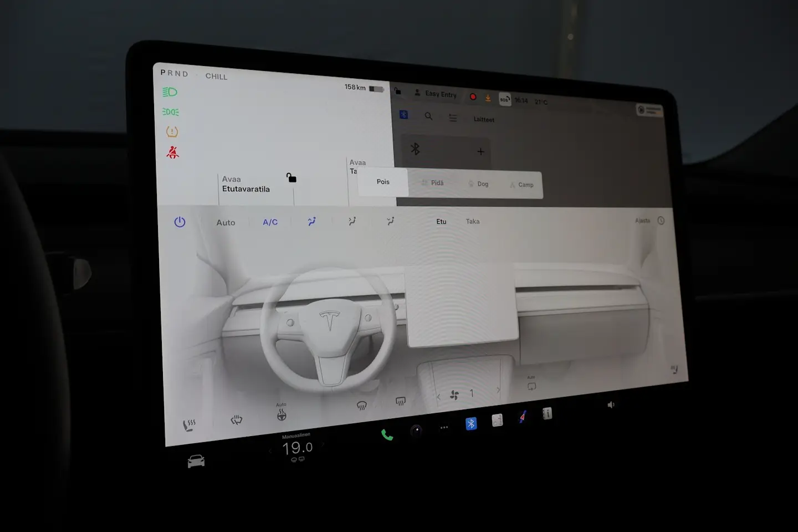This screenshot has height=532, width=798.
Task: Open the Easy Entry driver profile
Action: tap(436, 94)
